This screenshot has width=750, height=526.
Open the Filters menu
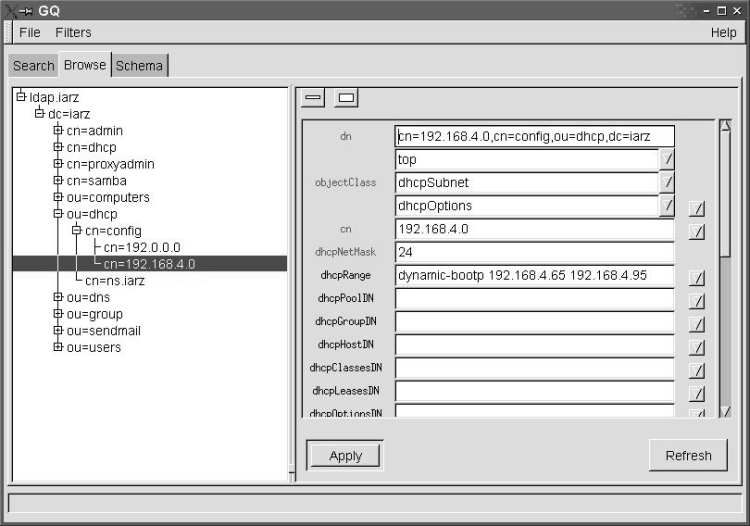click(73, 33)
